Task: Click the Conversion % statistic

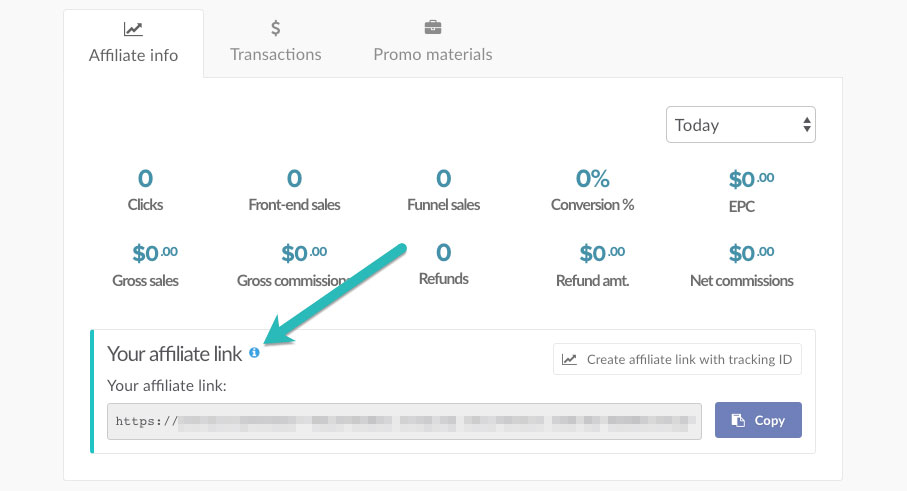Action: coord(592,178)
